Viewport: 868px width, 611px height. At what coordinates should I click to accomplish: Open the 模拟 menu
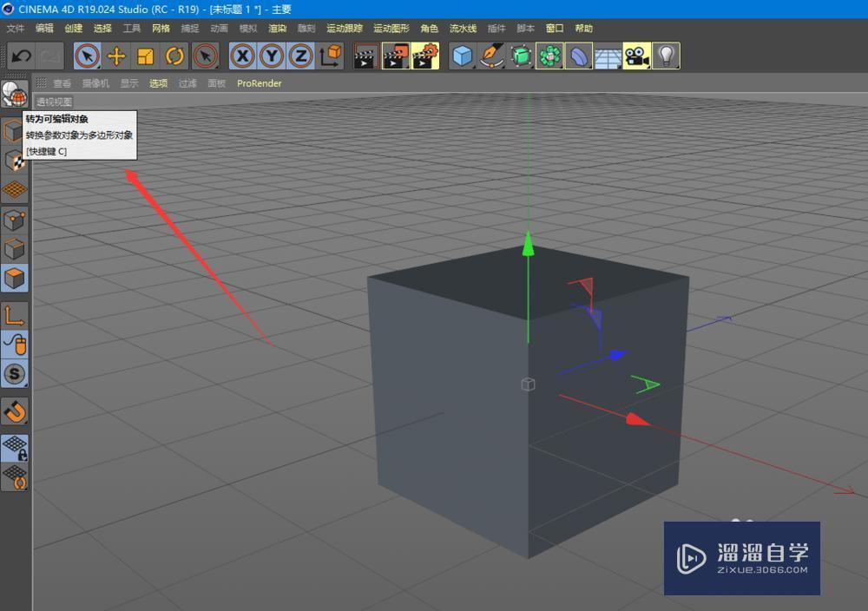pyautogui.click(x=248, y=29)
